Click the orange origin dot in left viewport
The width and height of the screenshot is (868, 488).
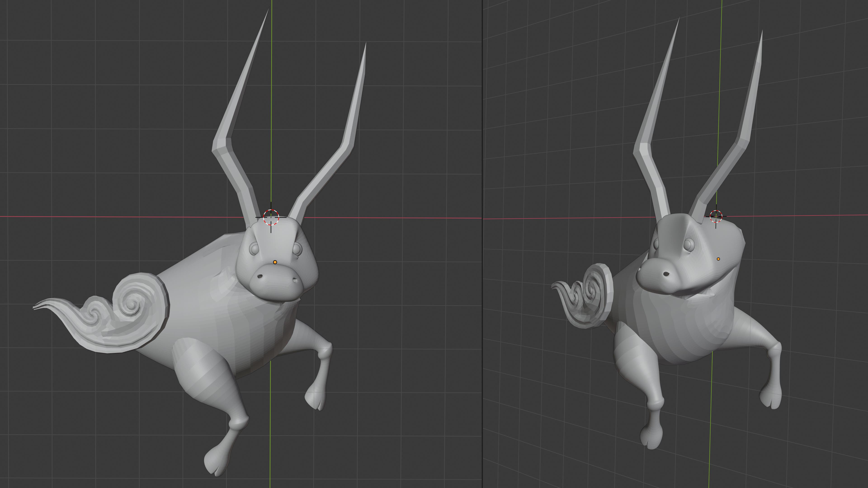tap(275, 262)
